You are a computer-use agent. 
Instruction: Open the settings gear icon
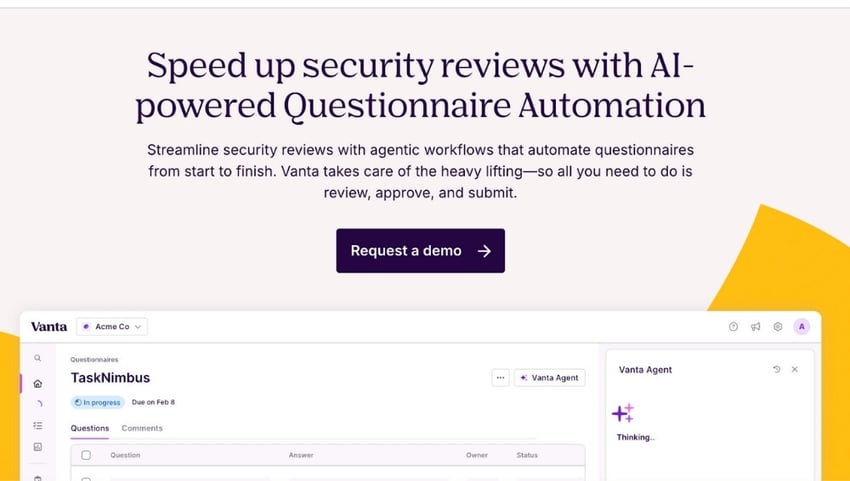click(x=777, y=326)
